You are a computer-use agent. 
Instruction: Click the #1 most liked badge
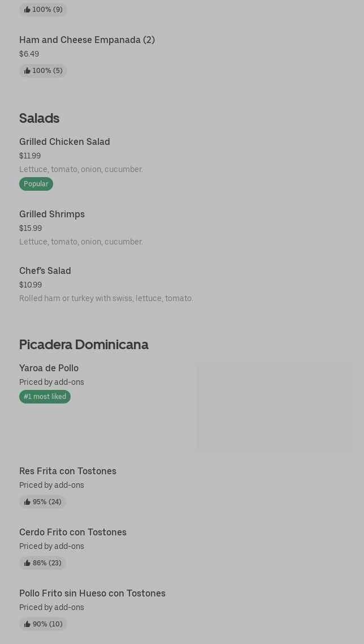pyautogui.click(x=45, y=397)
